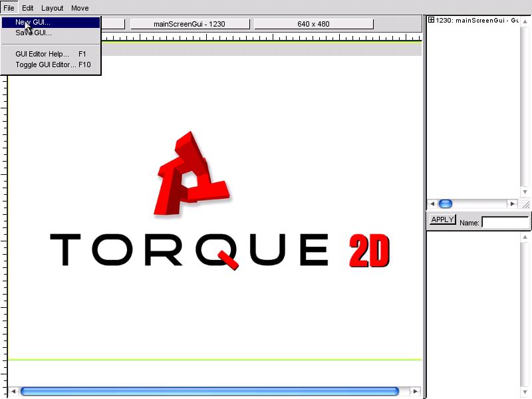Select Toggle GUI Editor... F10 entry

tap(51, 65)
